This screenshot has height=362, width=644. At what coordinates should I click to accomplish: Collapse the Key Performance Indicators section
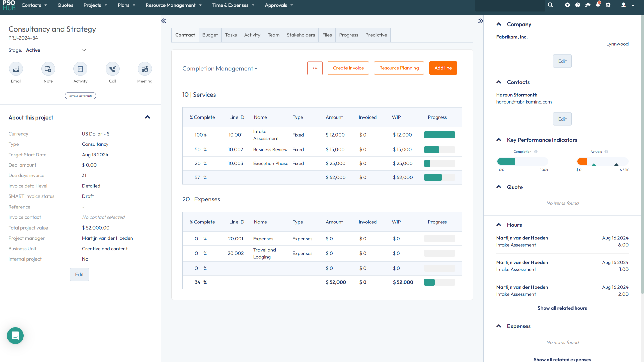(499, 140)
